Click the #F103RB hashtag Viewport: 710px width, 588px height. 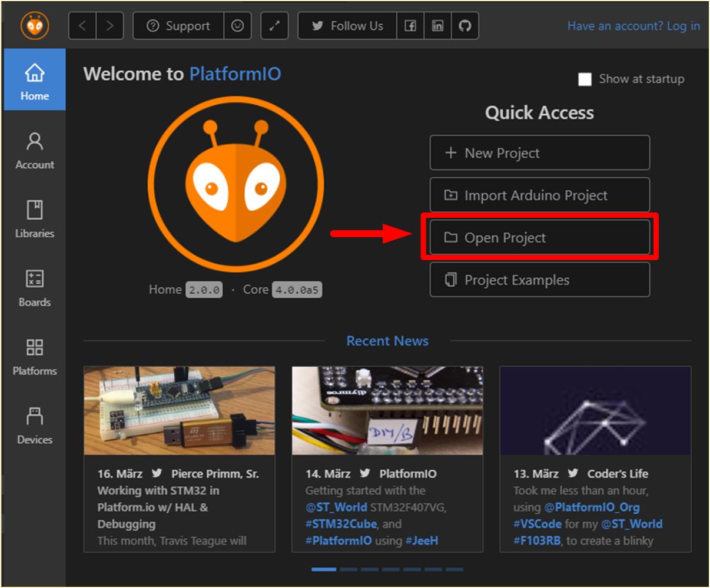tap(537, 540)
